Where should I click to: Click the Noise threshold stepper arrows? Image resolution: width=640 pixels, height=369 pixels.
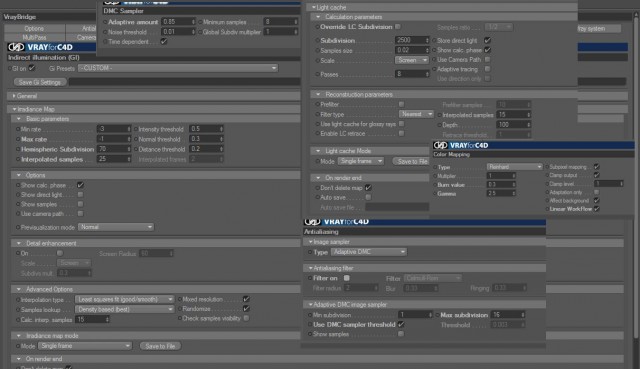point(193,32)
